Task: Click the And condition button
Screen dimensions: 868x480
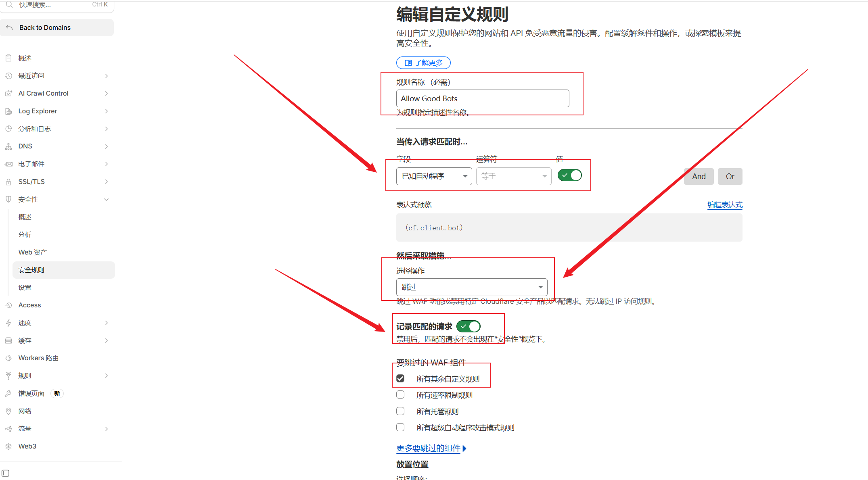Action: coord(698,176)
